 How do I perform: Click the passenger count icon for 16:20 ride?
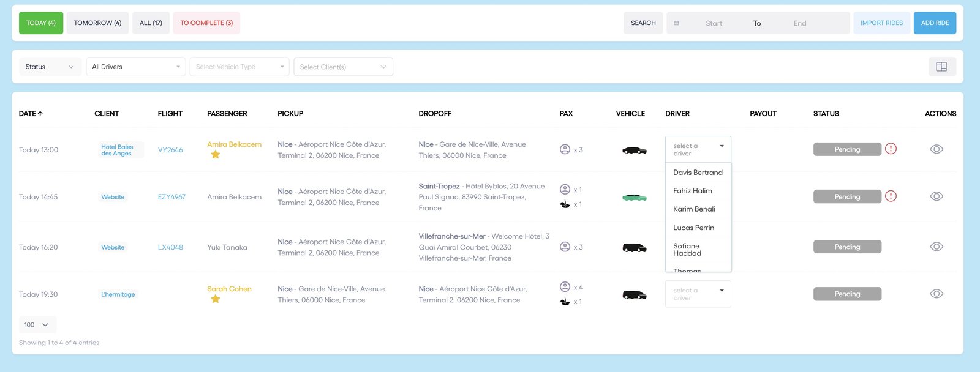565,247
